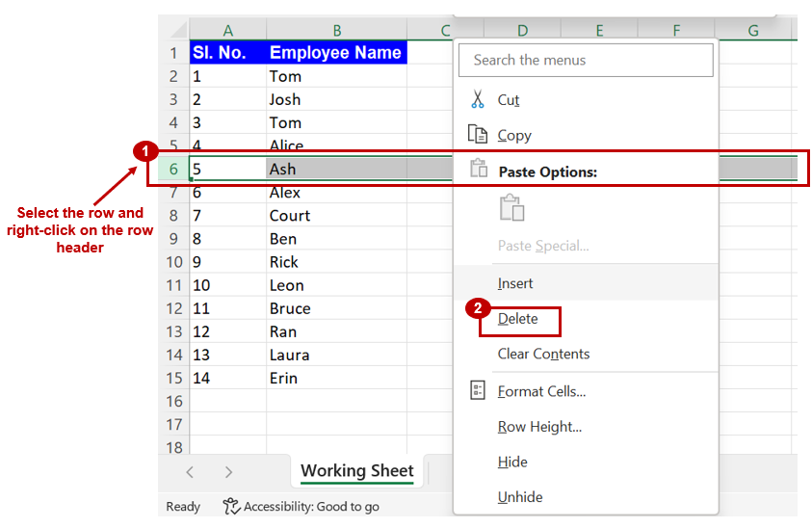Click the cell containing Ben
This screenshot has width=812, height=528.
click(x=336, y=238)
